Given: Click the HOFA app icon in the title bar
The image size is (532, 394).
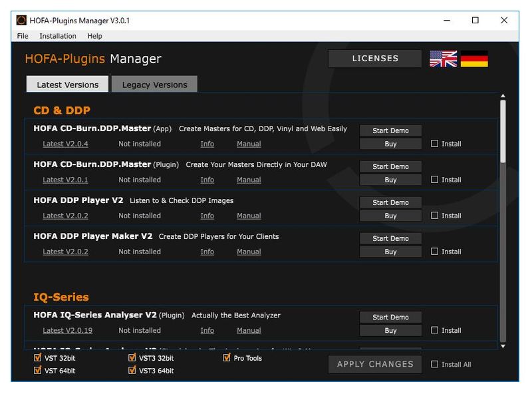Looking at the screenshot, I should [x=21, y=21].
